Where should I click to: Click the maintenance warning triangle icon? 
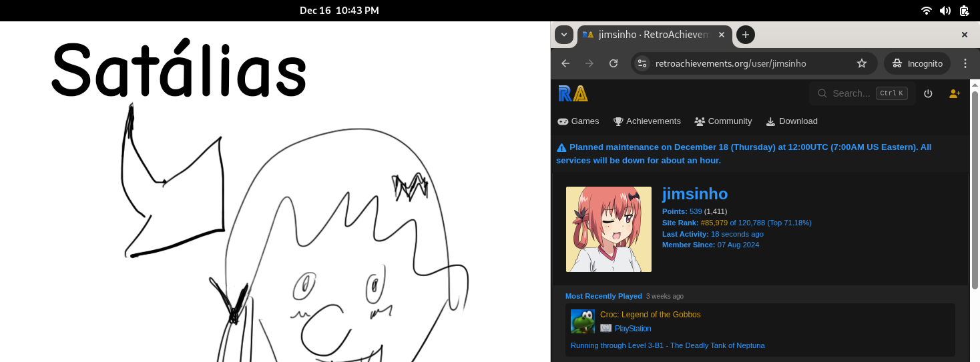tap(561, 147)
